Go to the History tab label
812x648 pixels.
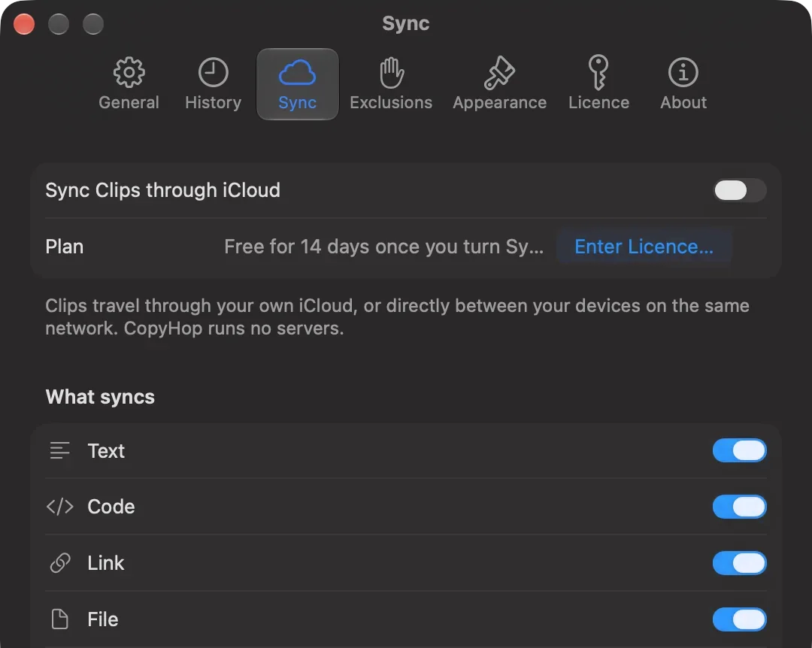[214, 102]
